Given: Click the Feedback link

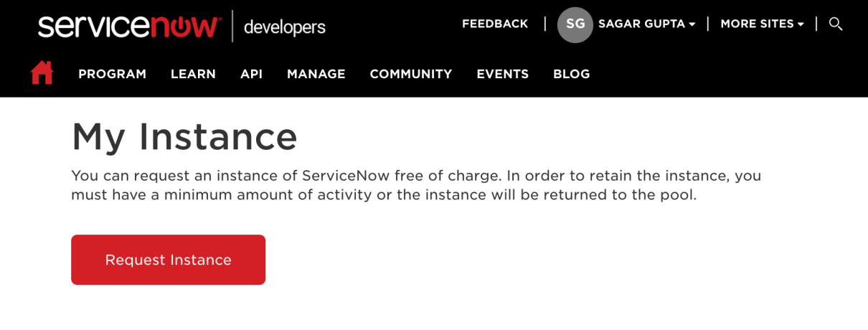Looking at the screenshot, I should coord(494,24).
